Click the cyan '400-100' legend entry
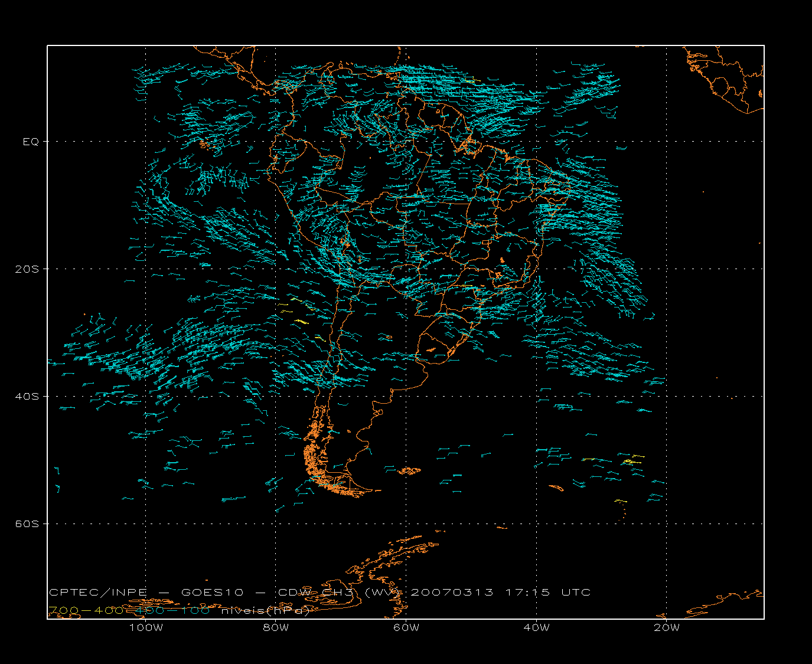The height and width of the screenshot is (664, 812). pyautogui.click(x=172, y=610)
